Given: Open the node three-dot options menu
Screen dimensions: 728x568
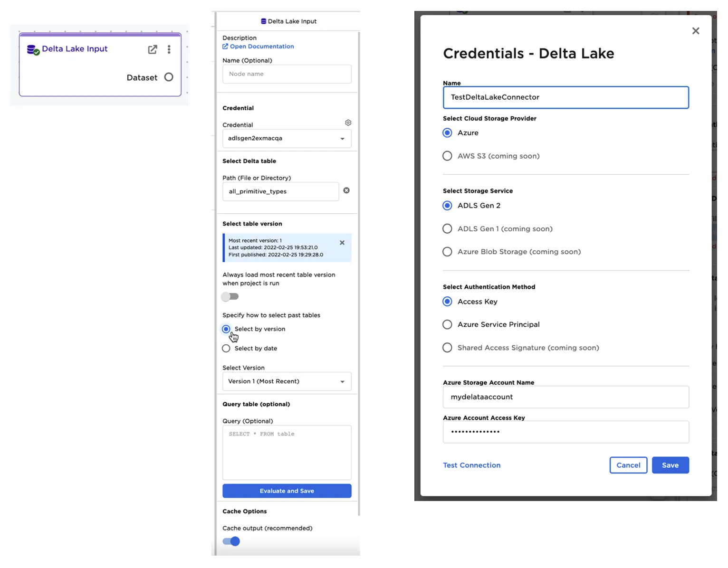Looking at the screenshot, I should click(169, 49).
